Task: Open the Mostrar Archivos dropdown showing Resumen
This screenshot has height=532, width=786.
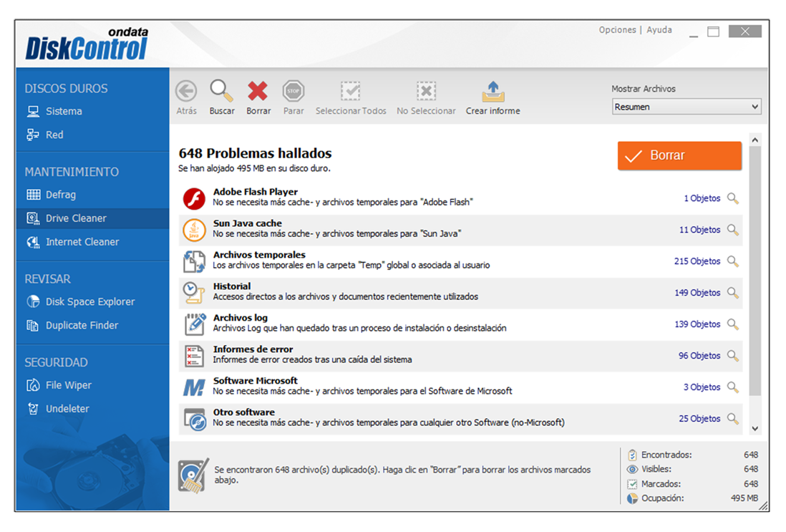Action: 686,107
